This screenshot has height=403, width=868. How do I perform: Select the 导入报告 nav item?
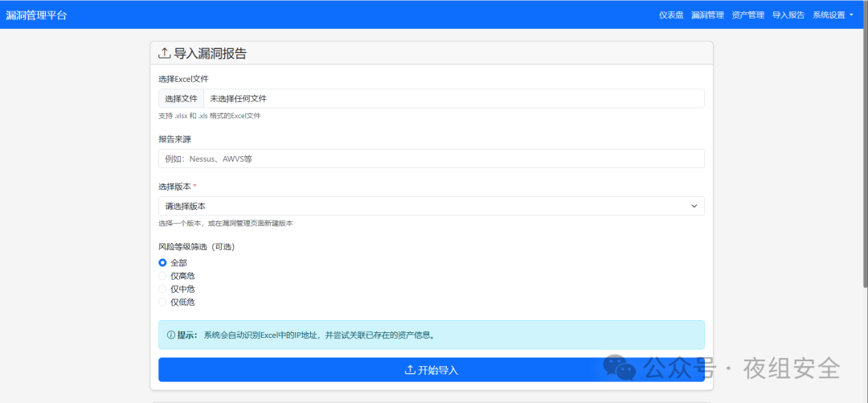(788, 15)
